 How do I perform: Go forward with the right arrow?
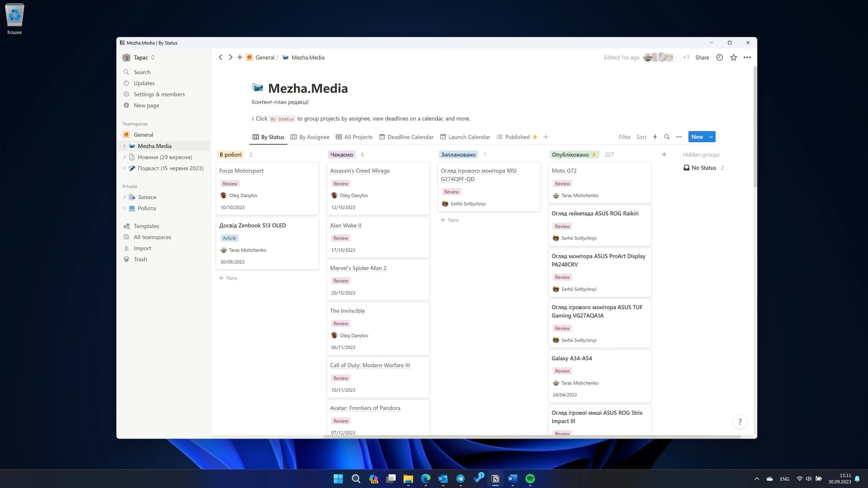point(231,57)
